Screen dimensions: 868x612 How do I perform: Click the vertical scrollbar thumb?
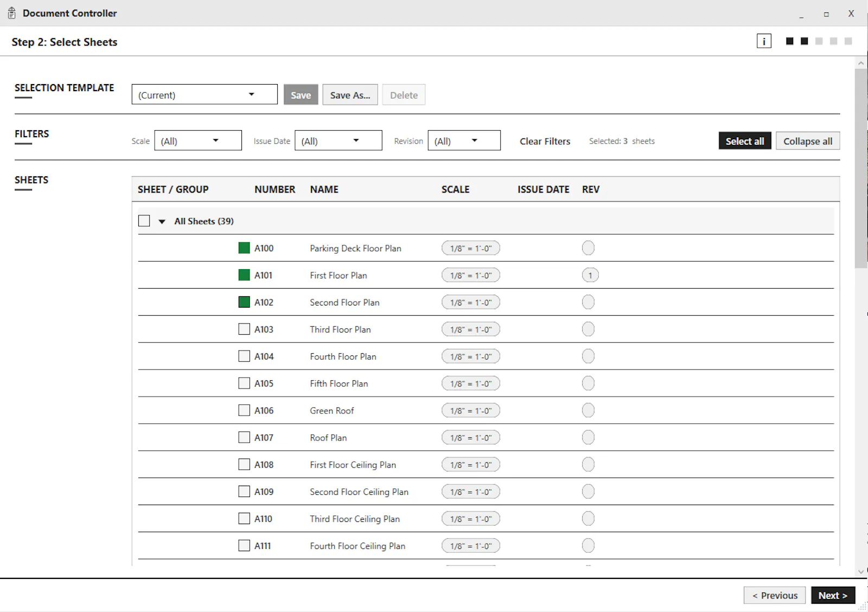(861, 168)
